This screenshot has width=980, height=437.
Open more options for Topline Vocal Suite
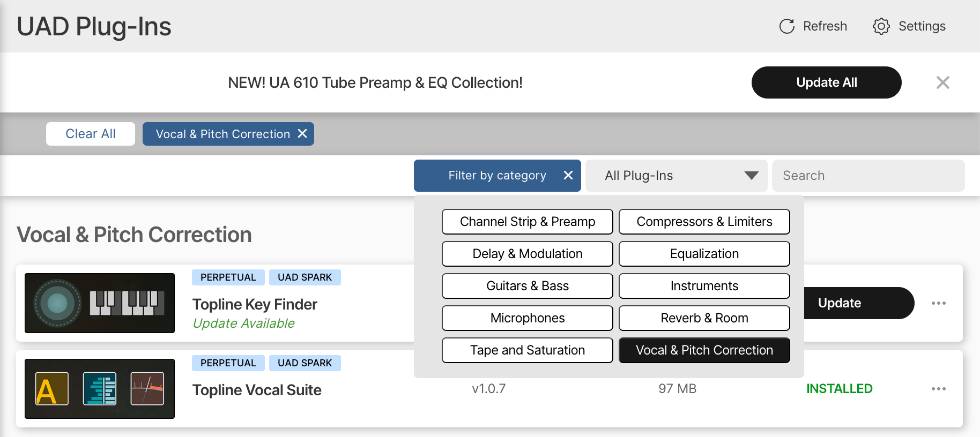point(938,389)
